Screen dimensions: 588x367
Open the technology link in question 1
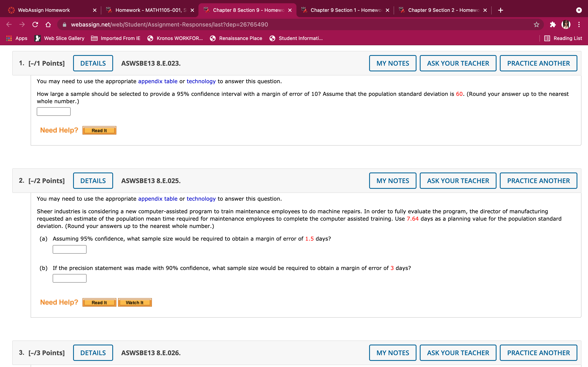coord(201,81)
